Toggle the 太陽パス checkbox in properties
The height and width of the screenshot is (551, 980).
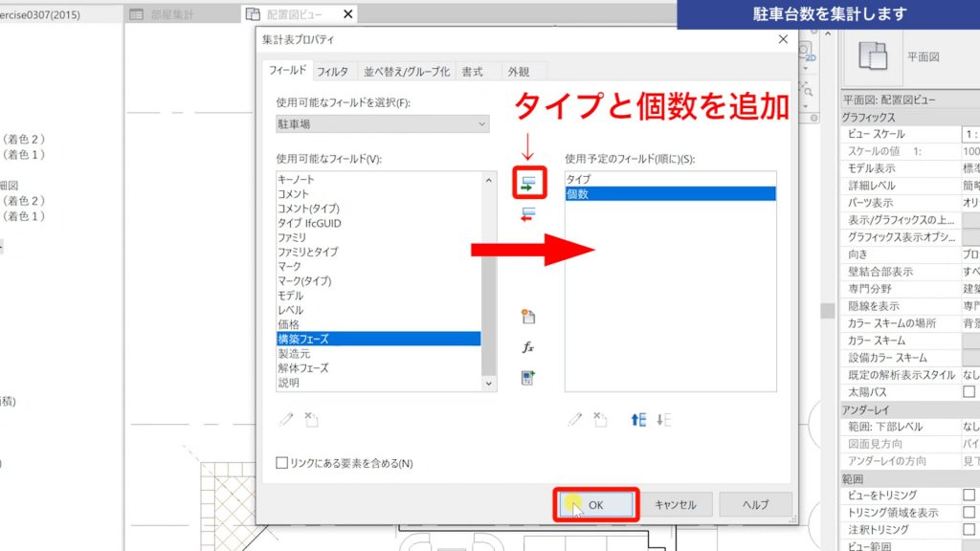pyautogui.click(x=969, y=389)
